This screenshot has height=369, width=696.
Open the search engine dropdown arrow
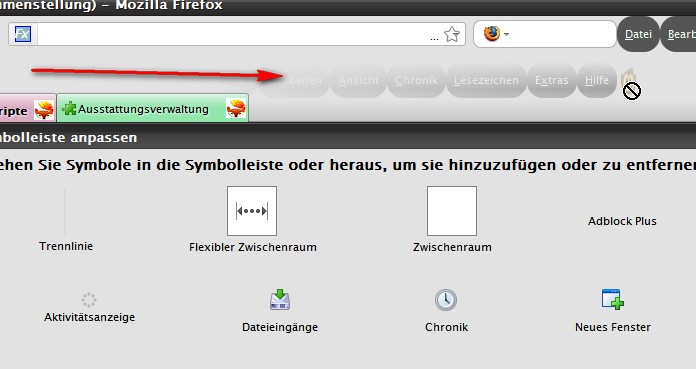coord(506,34)
